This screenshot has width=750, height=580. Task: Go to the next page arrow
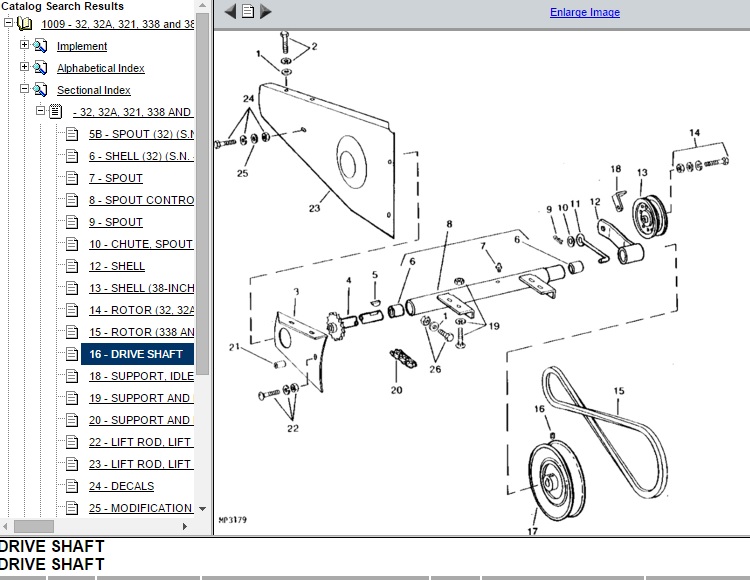(266, 12)
